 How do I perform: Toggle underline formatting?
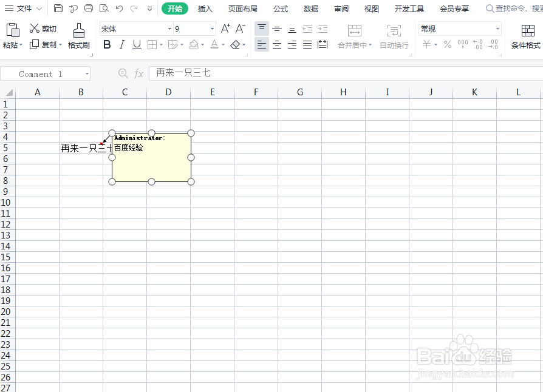137,45
